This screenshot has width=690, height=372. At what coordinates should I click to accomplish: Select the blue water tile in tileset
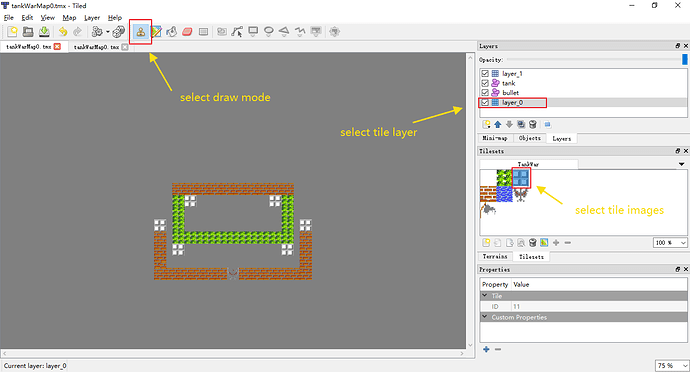(504, 194)
